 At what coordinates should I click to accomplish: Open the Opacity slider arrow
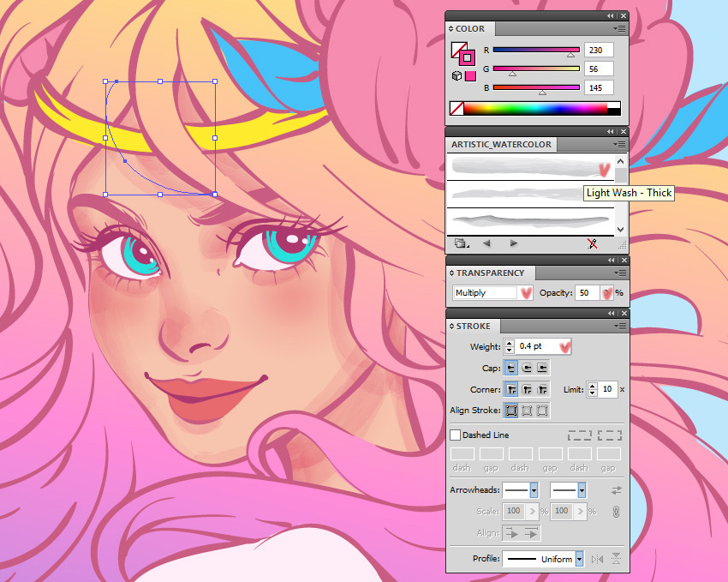coord(607,292)
